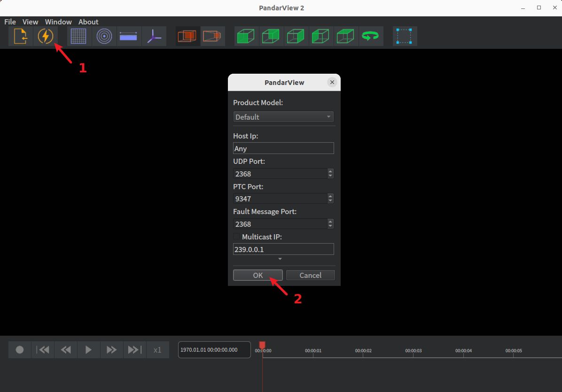Choose the fifth green cube view
562x392 pixels.
coord(345,36)
